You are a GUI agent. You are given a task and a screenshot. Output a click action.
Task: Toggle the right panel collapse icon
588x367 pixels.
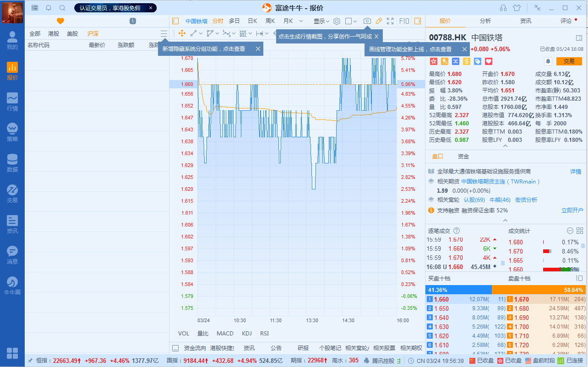tap(418, 21)
